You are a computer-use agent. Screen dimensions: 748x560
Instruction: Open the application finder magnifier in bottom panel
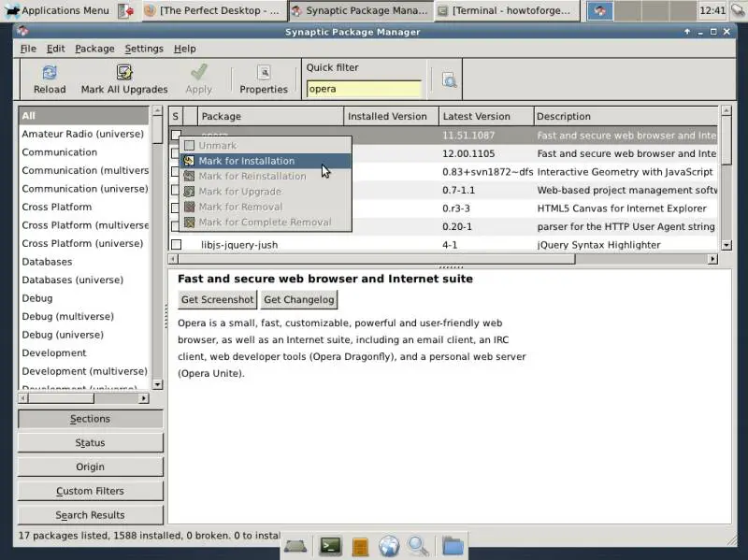(x=418, y=546)
